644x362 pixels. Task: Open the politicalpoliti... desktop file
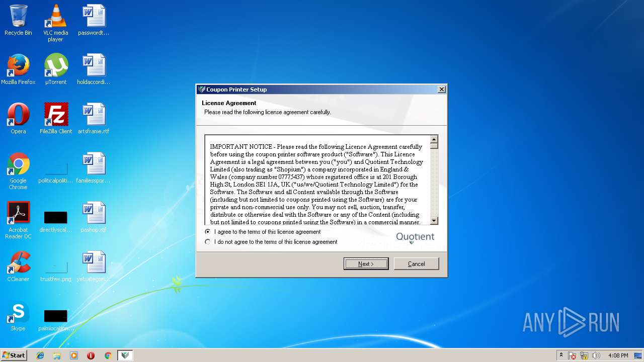tap(55, 171)
